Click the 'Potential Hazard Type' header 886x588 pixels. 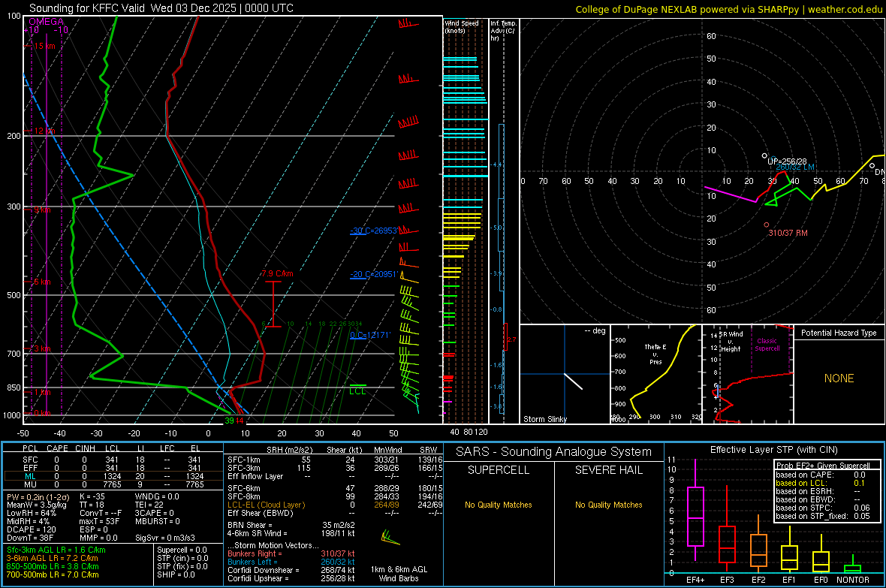(839, 333)
